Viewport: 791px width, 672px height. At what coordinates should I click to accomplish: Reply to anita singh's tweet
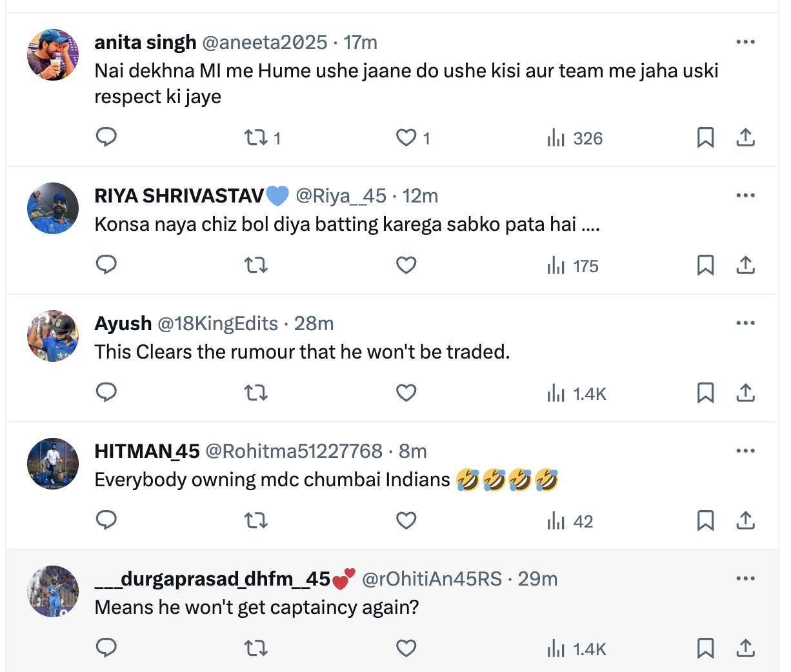point(106,137)
